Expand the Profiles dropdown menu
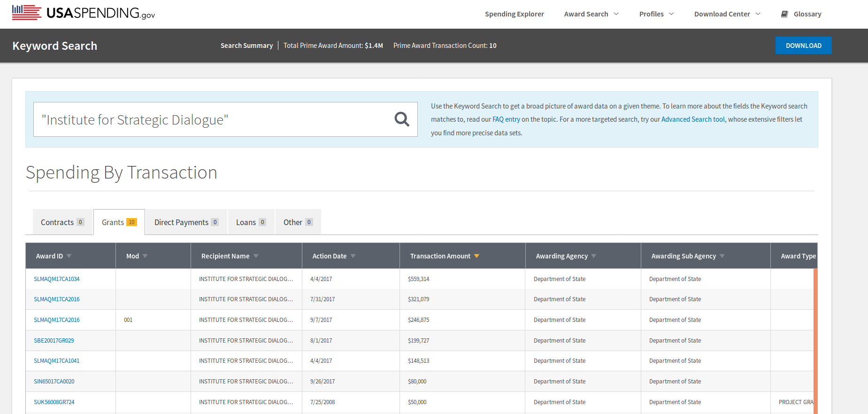The image size is (868, 414). click(x=656, y=14)
